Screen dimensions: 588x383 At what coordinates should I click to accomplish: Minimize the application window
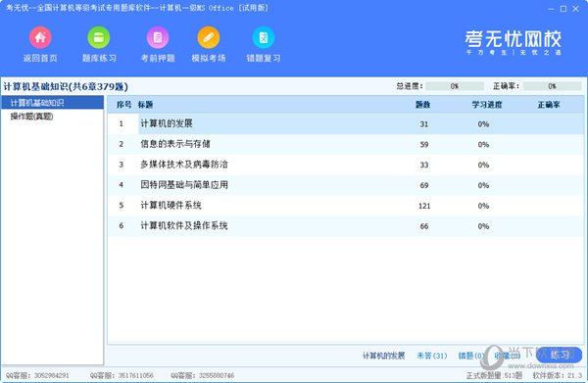(551, 9)
